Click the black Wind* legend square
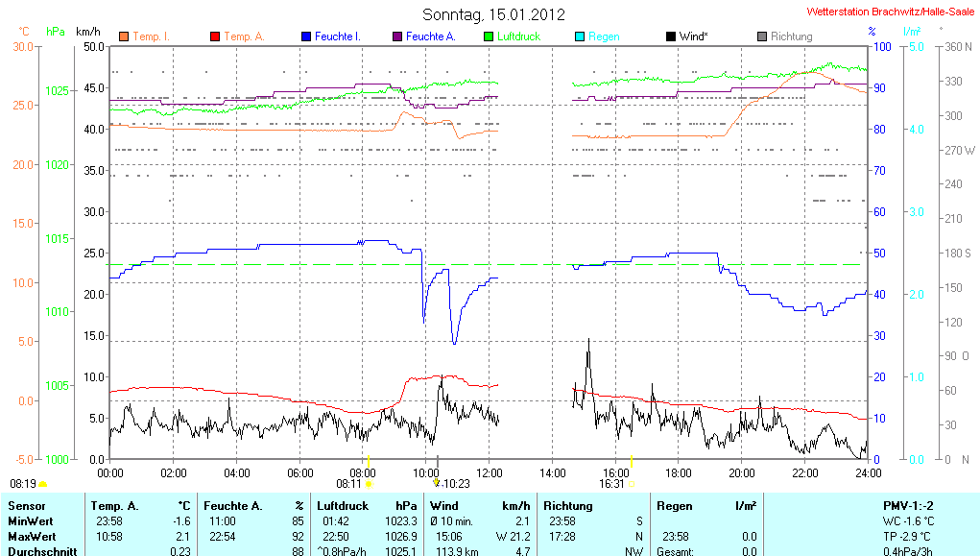The height and width of the screenshot is (556, 980). point(670,36)
